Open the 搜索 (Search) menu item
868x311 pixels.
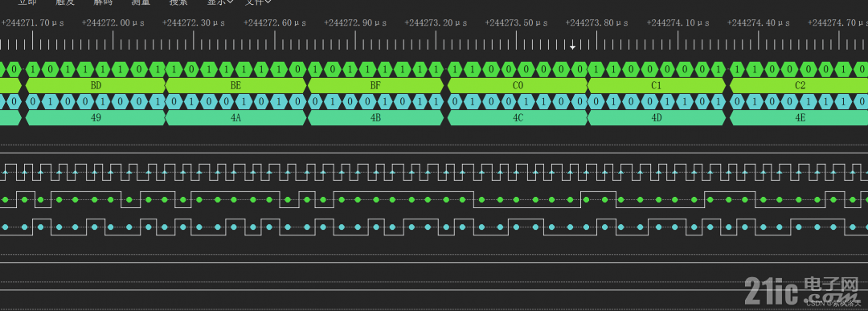click(178, 2)
